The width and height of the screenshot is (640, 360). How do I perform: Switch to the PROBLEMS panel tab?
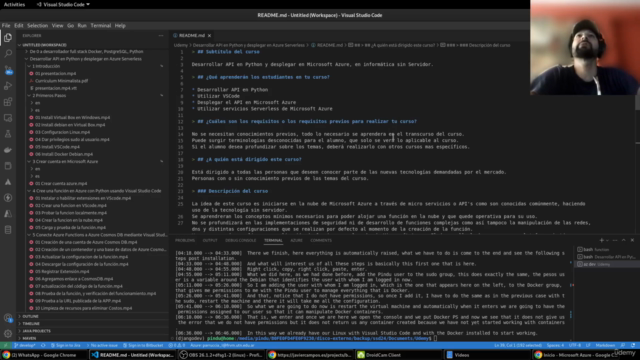[185, 240]
